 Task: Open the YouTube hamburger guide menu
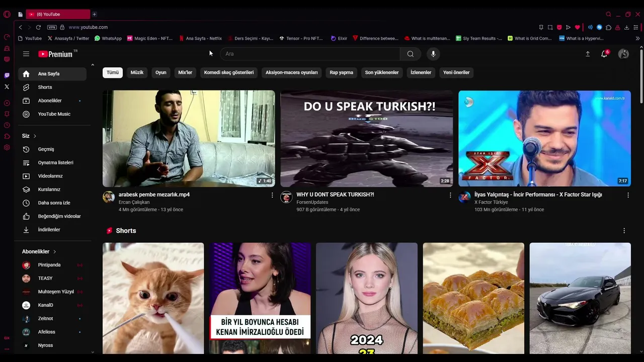(x=26, y=54)
